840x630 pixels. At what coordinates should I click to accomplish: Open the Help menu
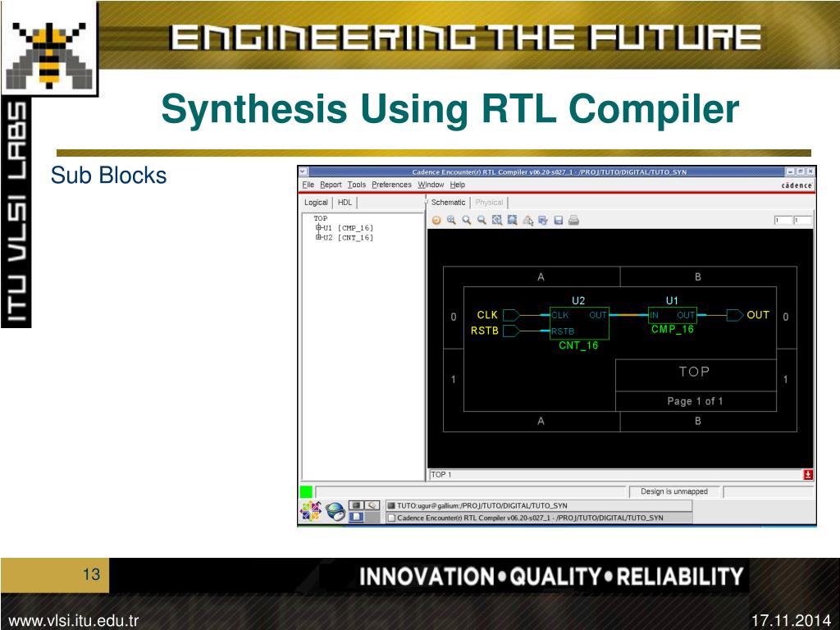point(458,185)
